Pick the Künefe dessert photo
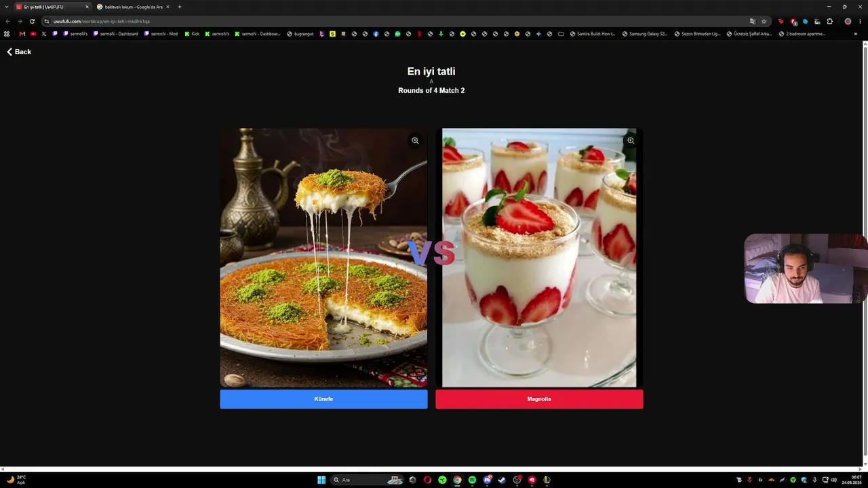This screenshot has height=488, width=868. click(323, 258)
